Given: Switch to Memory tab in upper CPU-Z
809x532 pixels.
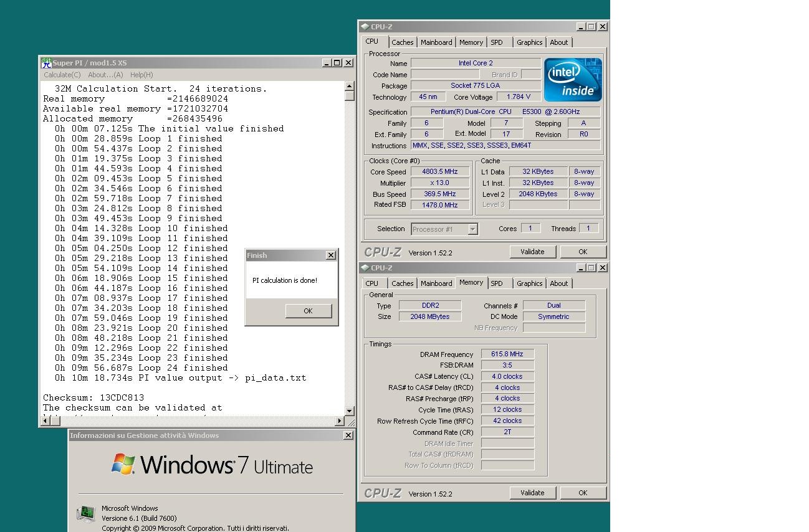Looking at the screenshot, I should [x=471, y=42].
